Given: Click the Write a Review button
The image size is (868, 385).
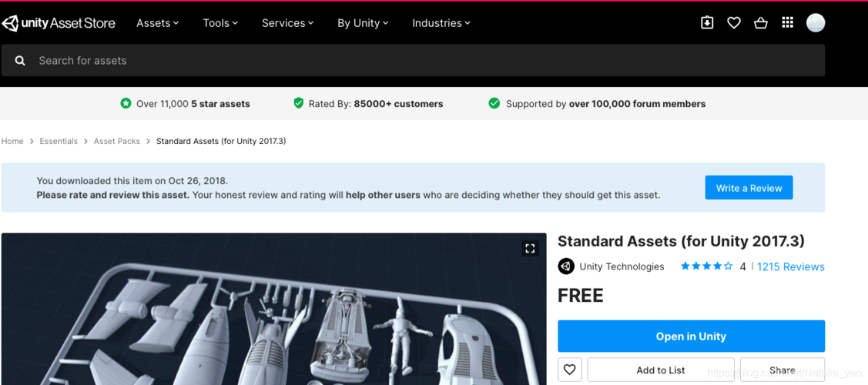Looking at the screenshot, I should pos(749,188).
